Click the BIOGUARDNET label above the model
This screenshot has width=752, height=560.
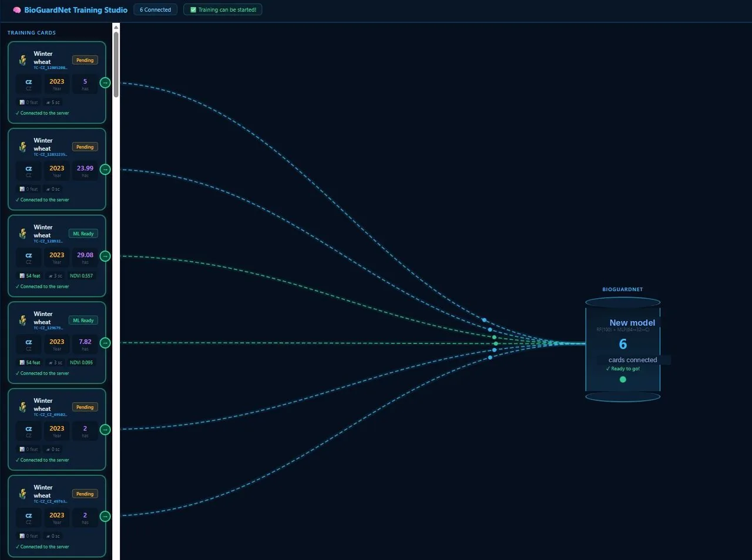point(623,289)
